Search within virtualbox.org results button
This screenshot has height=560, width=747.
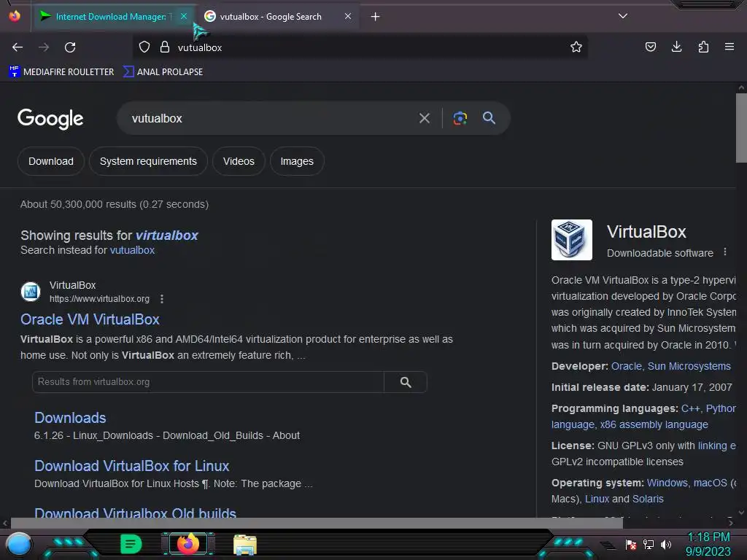click(x=406, y=382)
